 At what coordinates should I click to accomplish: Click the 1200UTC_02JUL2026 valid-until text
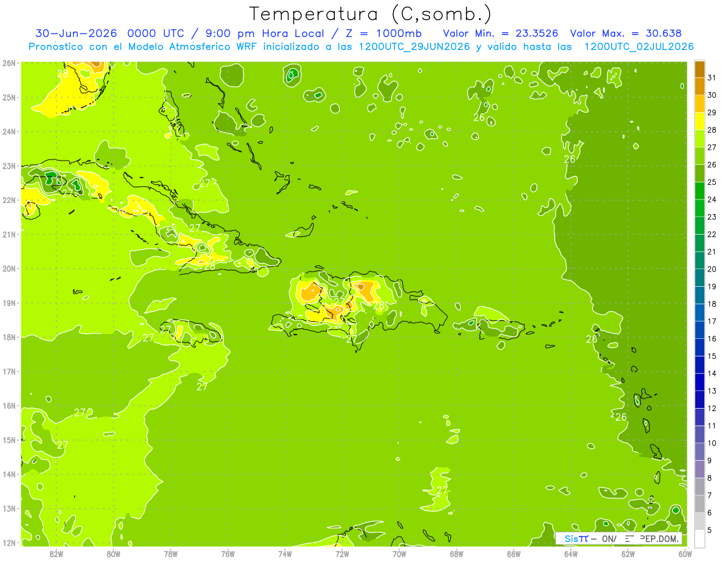pos(639,47)
